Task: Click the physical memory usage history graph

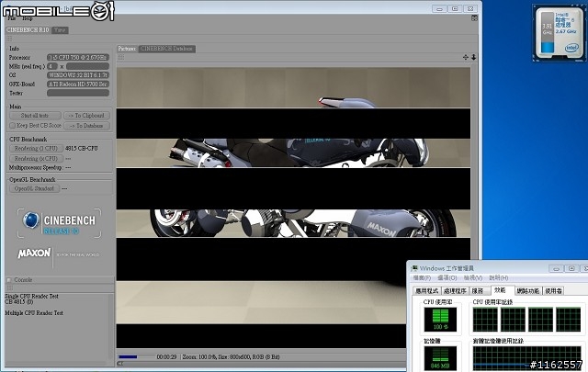Action: (x=526, y=358)
